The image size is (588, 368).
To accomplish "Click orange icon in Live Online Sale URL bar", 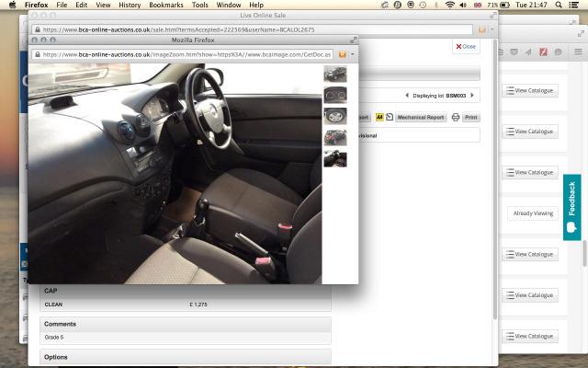I will (481, 29).
